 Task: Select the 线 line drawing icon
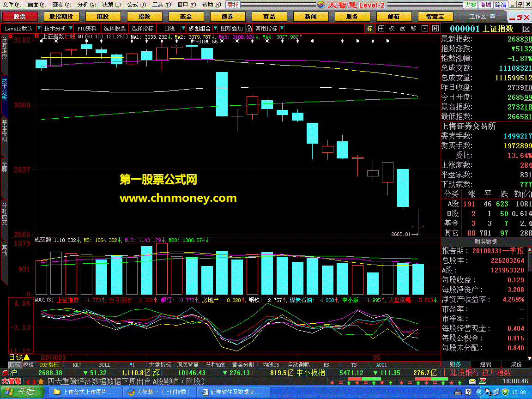click(x=402, y=29)
